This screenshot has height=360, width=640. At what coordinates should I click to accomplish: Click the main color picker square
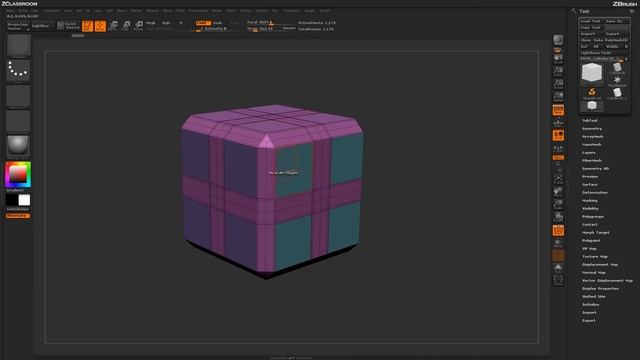(18, 175)
